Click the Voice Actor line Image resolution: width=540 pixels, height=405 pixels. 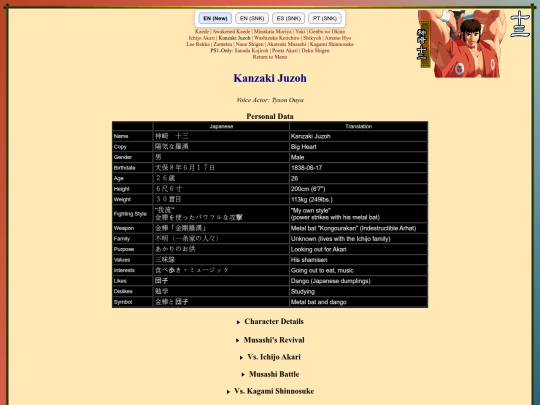tap(270, 100)
